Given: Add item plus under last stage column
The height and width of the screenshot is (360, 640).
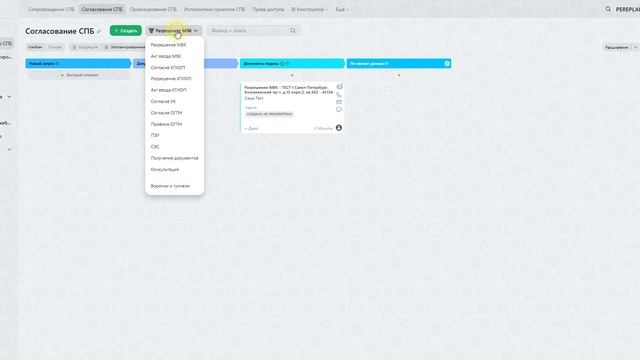Looking at the screenshot, I should tap(399, 75).
